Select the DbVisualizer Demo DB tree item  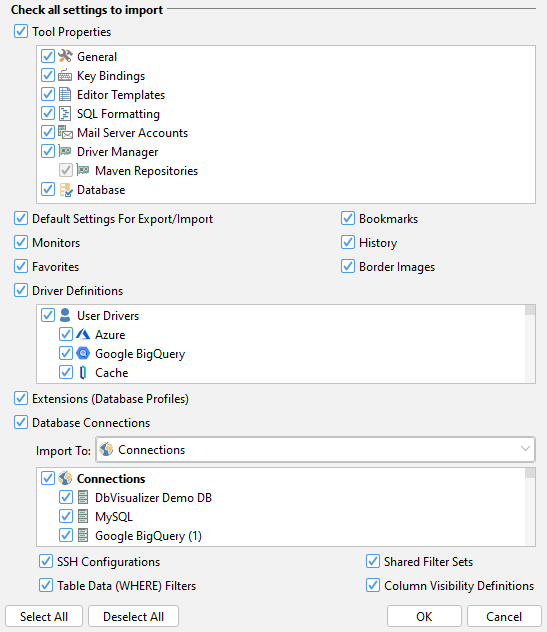pyautogui.click(x=153, y=497)
